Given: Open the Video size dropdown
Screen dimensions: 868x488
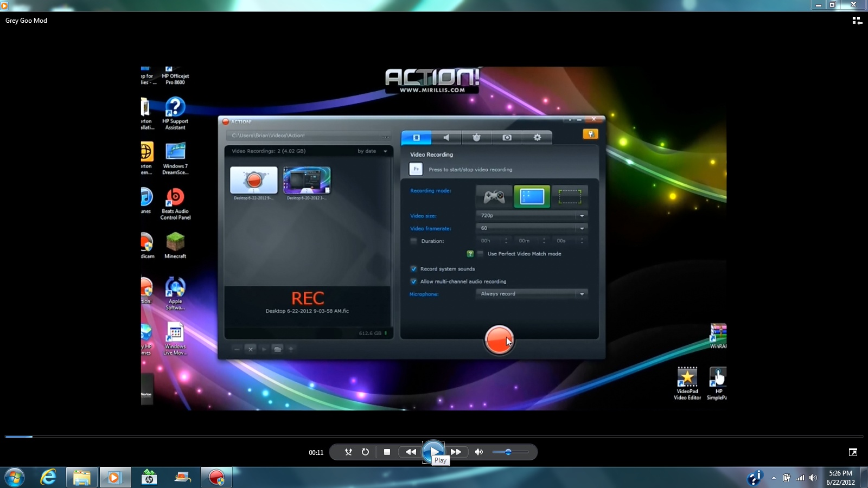Looking at the screenshot, I should [532, 216].
